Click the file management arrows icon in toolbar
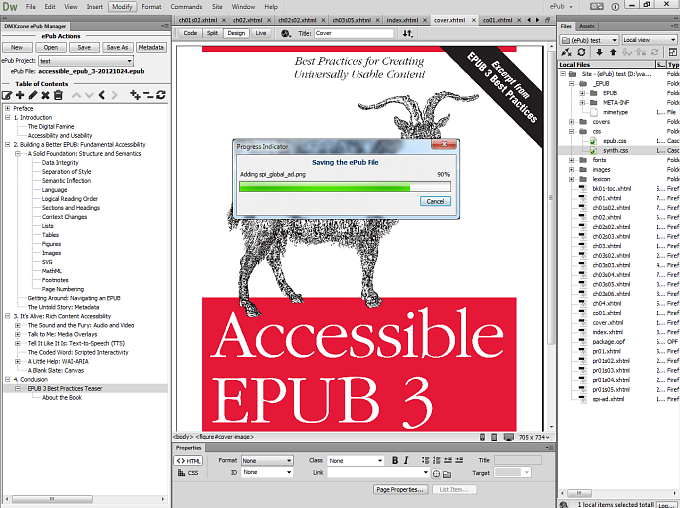 408,33
